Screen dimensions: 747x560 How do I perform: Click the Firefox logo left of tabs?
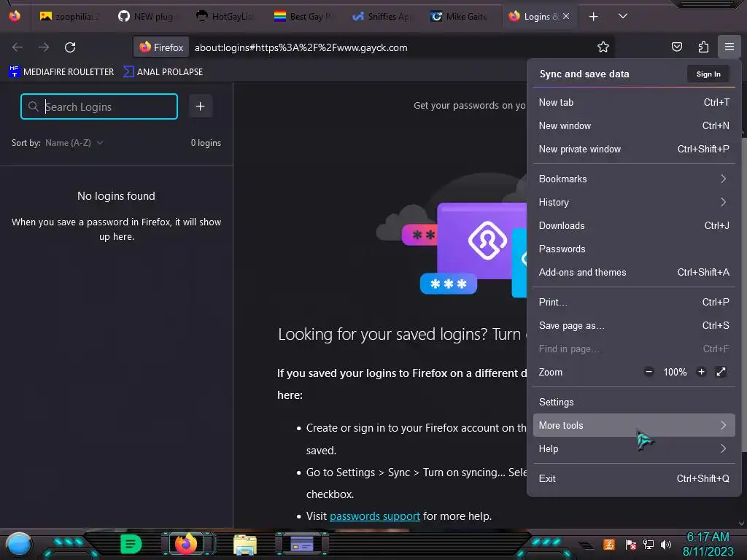(x=15, y=16)
